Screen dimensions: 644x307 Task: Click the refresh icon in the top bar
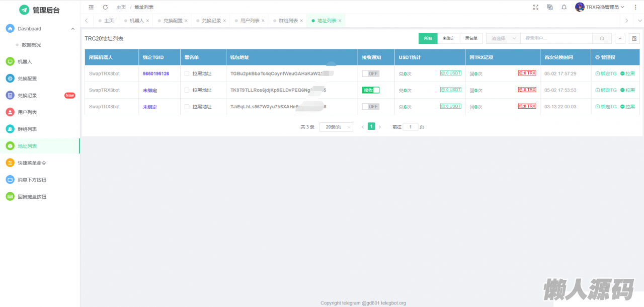(105, 7)
